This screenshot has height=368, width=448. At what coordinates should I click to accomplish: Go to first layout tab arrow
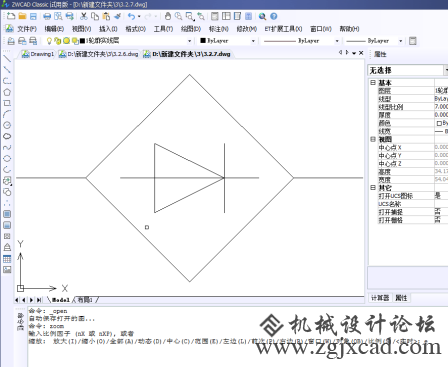16,300
